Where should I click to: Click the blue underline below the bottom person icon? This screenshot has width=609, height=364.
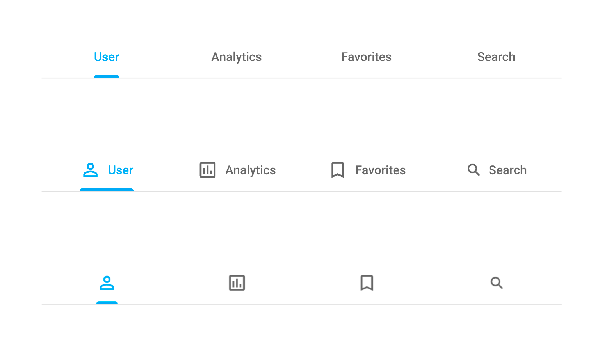[x=107, y=303]
